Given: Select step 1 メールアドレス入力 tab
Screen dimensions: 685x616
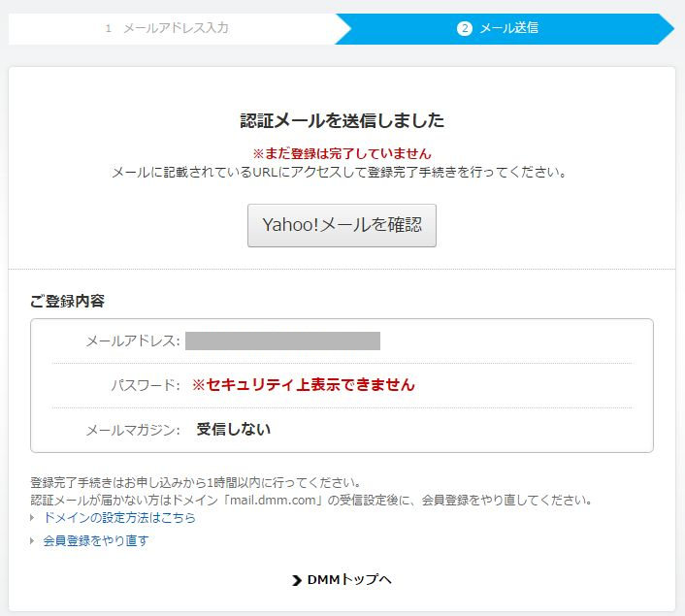Looking at the screenshot, I should pyautogui.click(x=175, y=28).
